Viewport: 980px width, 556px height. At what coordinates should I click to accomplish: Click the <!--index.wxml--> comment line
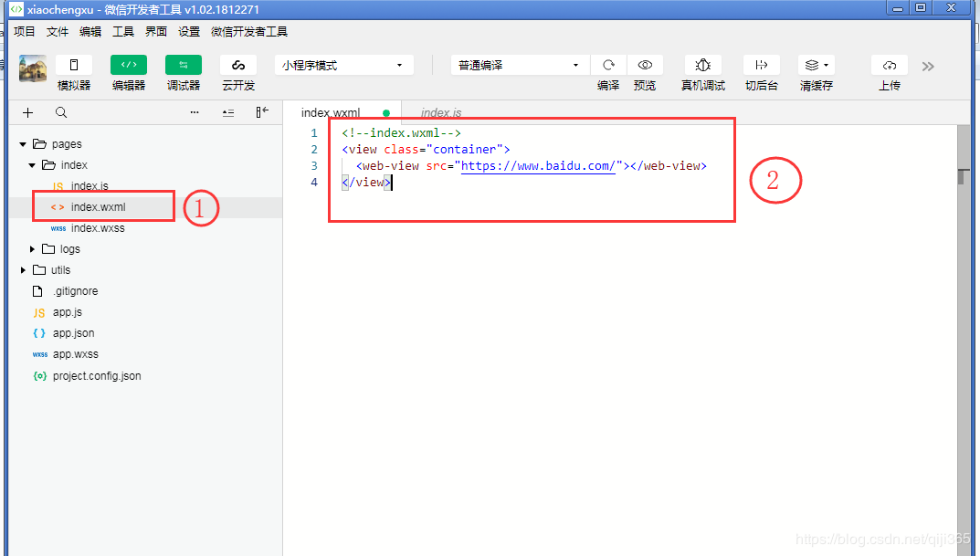401,133
